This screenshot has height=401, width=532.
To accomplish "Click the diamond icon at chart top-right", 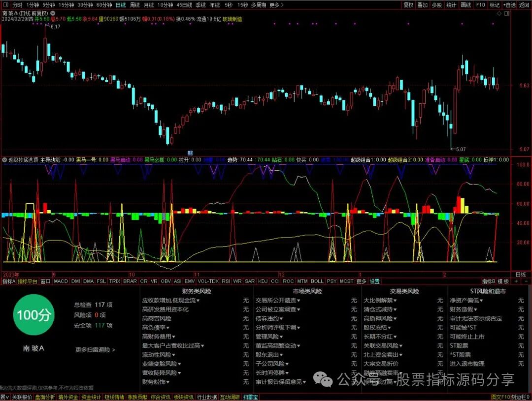I will (x=499, y=13).
